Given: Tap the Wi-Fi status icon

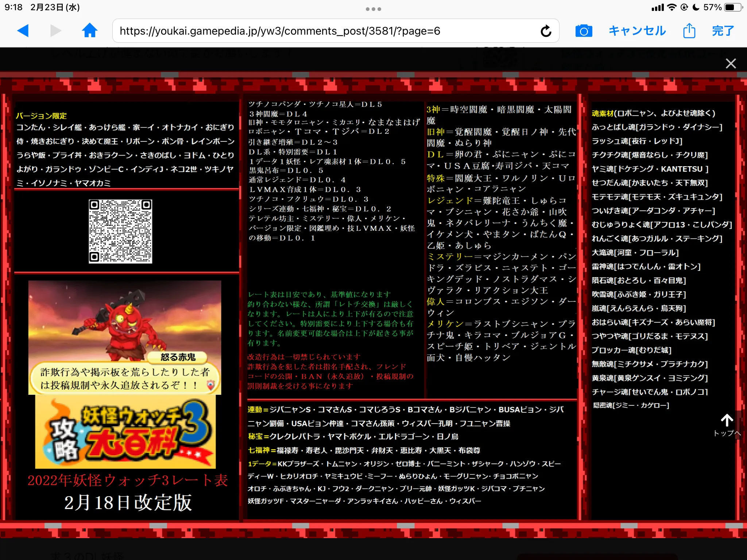Looking at the screenshot, I should [671, 7].
